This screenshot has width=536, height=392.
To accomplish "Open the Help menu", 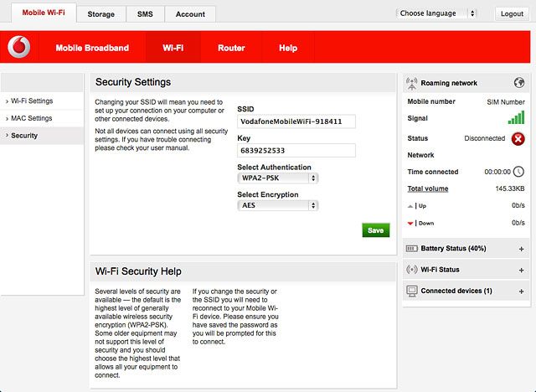I will point(288,48).
